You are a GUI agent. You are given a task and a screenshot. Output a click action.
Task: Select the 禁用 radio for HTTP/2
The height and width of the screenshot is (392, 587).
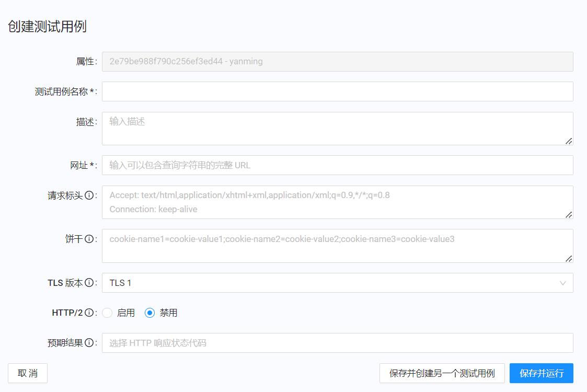150,313
